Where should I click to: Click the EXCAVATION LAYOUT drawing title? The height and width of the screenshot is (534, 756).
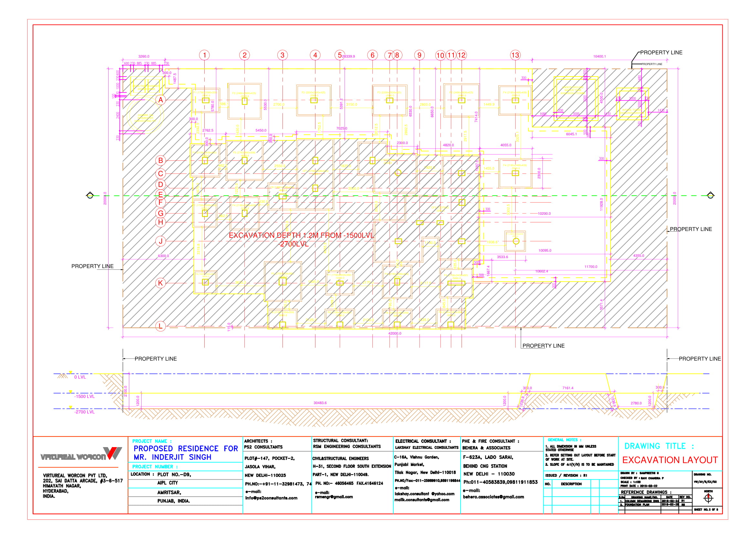[x=670, y=460]
